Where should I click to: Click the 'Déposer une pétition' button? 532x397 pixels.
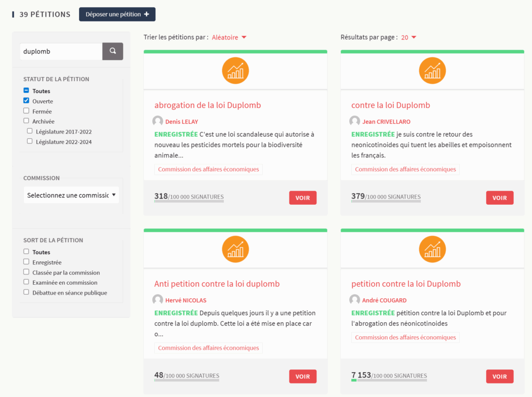(117, 15)
